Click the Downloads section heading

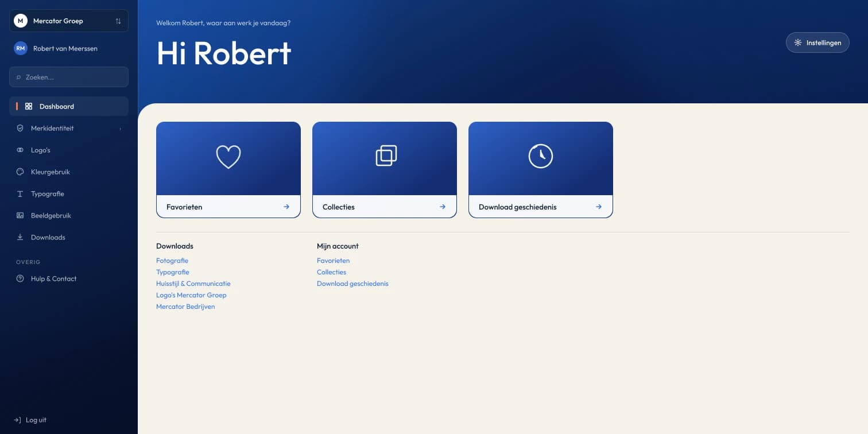tap(175, 246)
